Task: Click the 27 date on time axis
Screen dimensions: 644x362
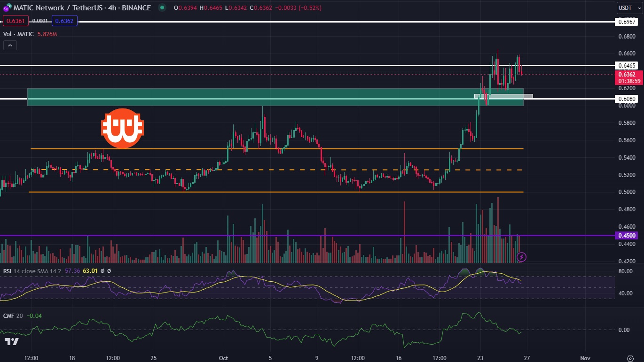Action: tap(527, 358)
